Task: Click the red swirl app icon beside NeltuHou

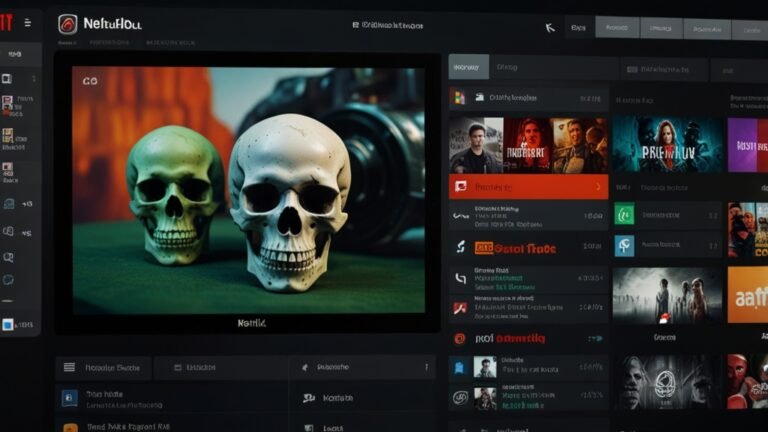Action: 68,24
